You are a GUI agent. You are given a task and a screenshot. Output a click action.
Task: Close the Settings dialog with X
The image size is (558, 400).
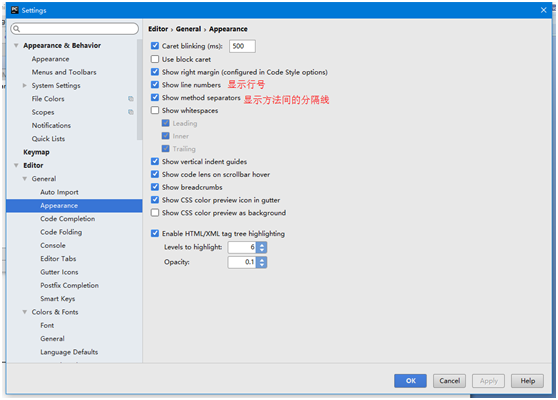[543, 10]
